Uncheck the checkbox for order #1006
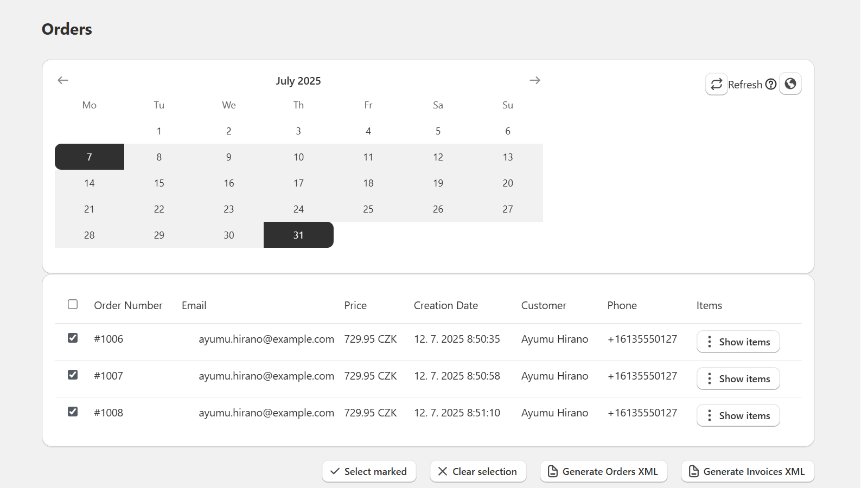The height and width of the screenshot is (488, 868). click(x=73, y=338)
